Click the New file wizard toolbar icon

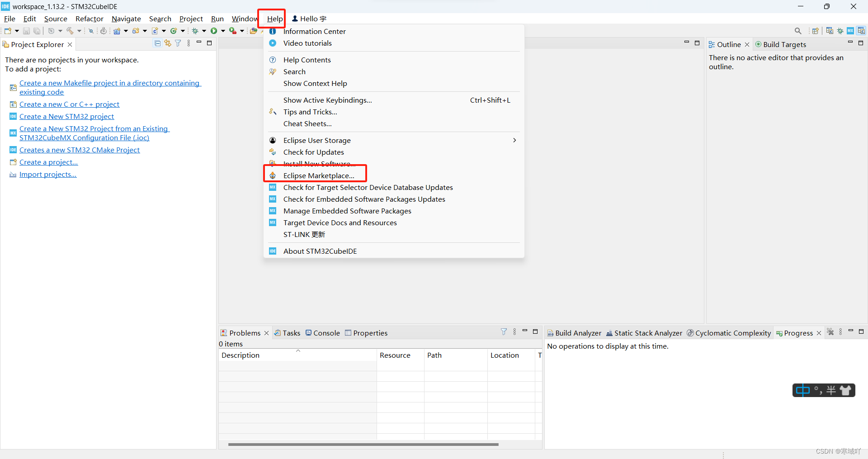[8, 31]
